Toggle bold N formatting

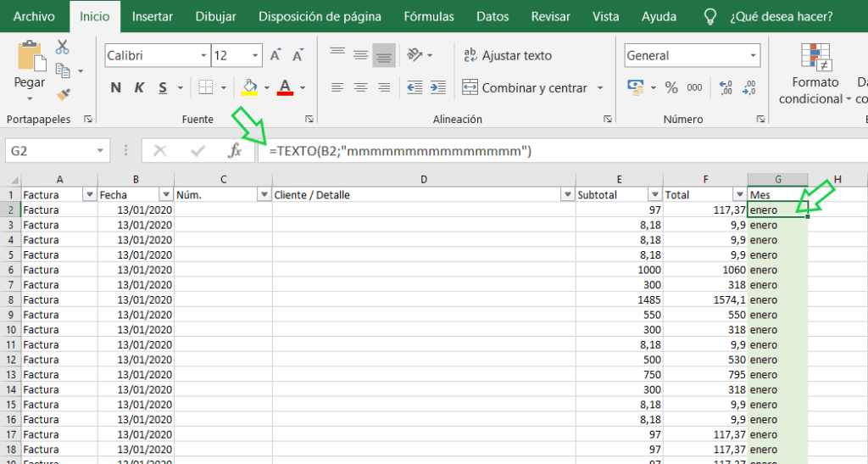tap(115, 87)
